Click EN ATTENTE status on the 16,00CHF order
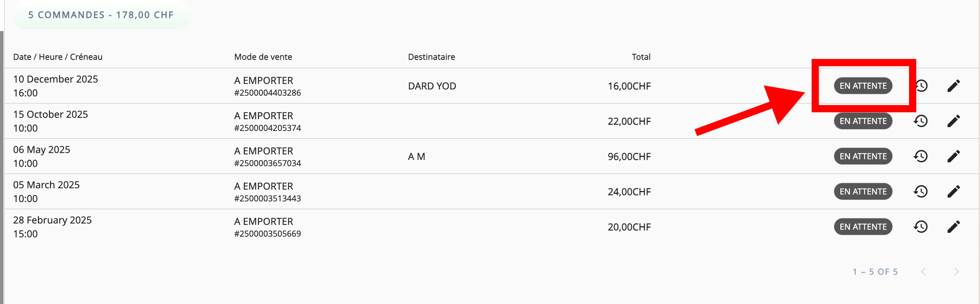This screenshot has width=980, height=304. click(863, 86)
